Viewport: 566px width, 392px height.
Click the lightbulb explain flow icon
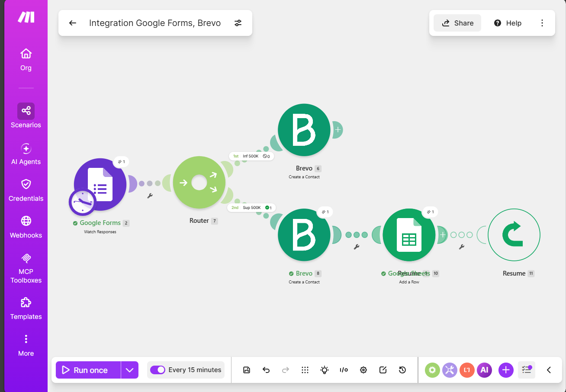[x=325, y=370]
